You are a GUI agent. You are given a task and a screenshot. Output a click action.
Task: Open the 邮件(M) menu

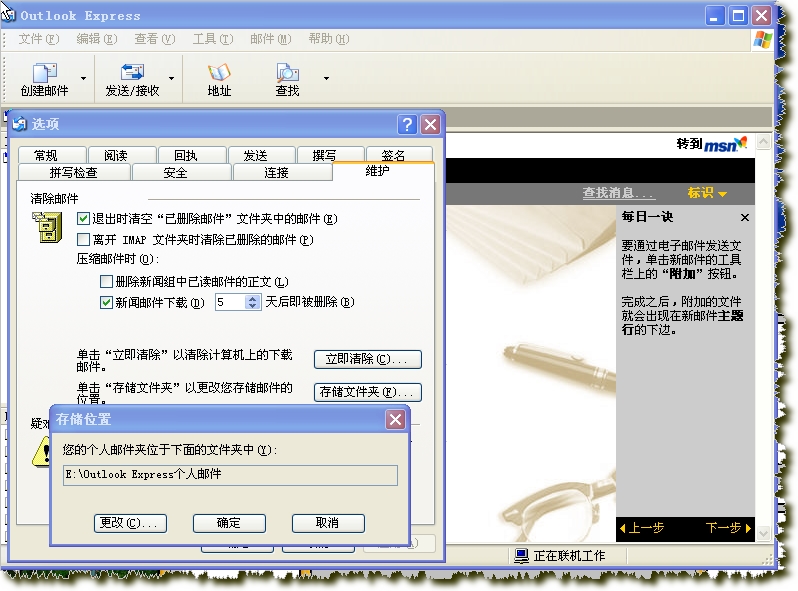click(271, 39)
